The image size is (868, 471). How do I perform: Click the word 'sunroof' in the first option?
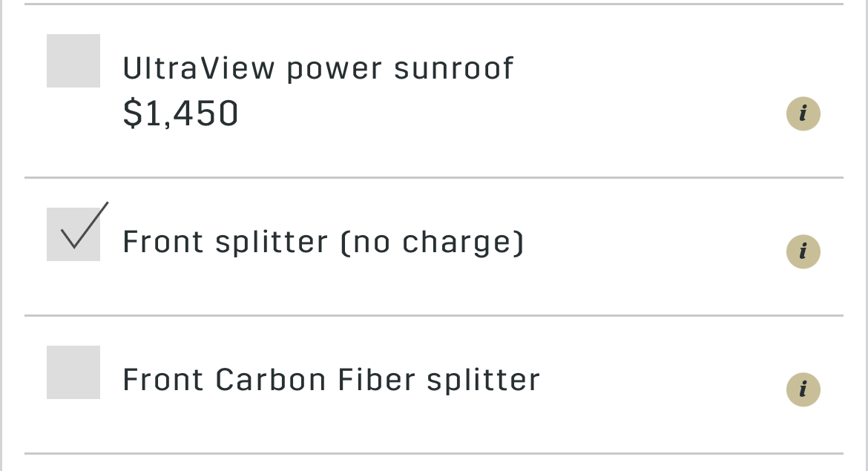point(454,69)
